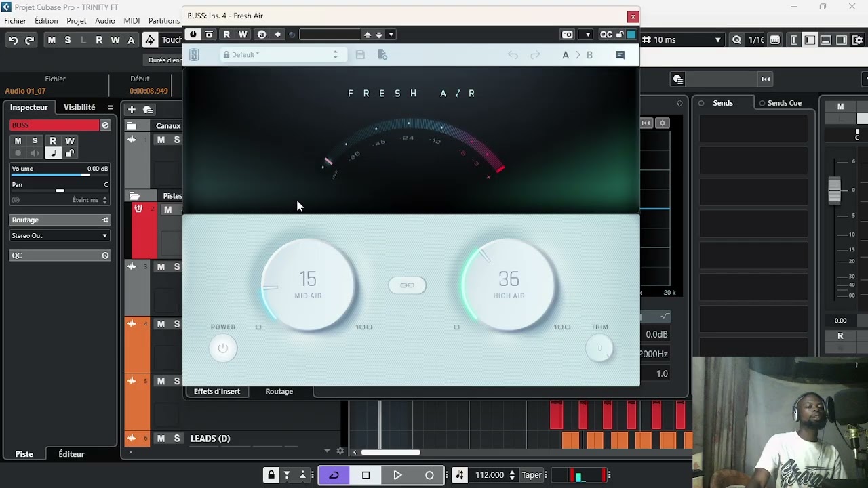Redo the Fresh Air parameter change
The image size is (868, 488).
(535, 55)
